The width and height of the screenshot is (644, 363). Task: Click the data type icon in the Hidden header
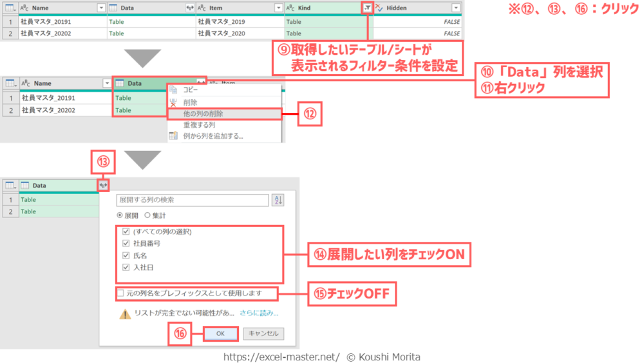pyautogui.click(x=379, y=8)
